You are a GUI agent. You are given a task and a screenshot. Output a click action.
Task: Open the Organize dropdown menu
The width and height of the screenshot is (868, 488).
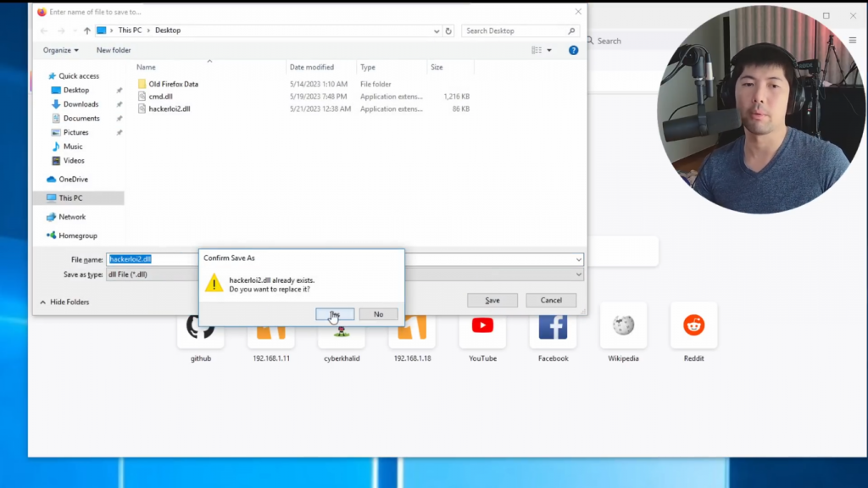click(x=60, y=50)
